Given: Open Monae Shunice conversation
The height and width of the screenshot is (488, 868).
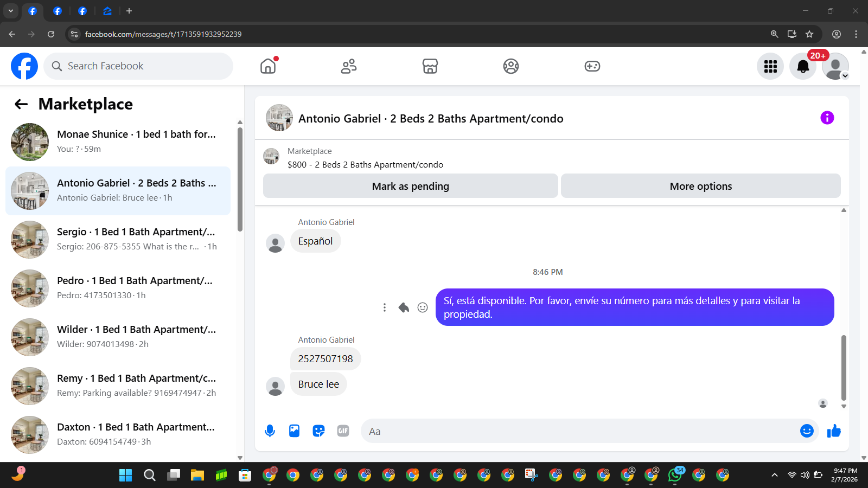Looking at the screenshot, I should click(118, 142).
